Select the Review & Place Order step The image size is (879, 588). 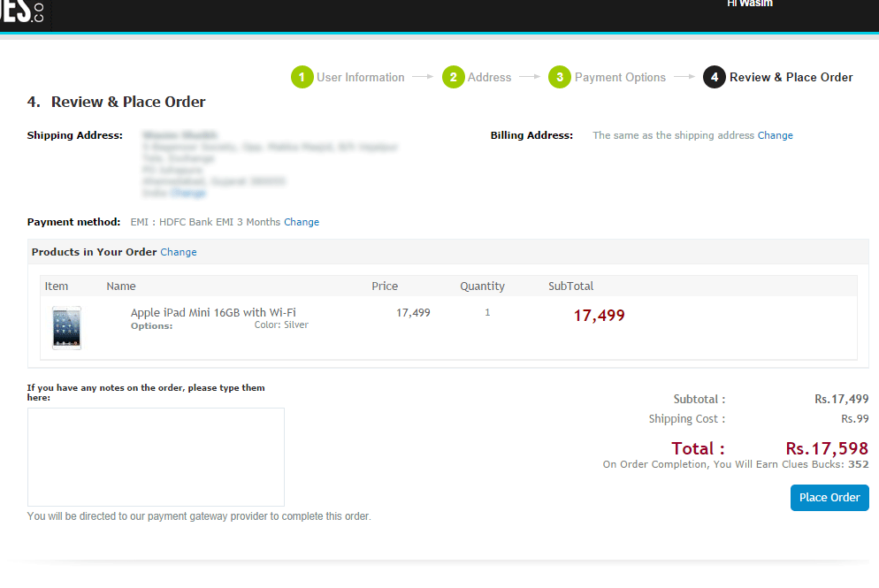pyautogui.click(x=791, y=77)
